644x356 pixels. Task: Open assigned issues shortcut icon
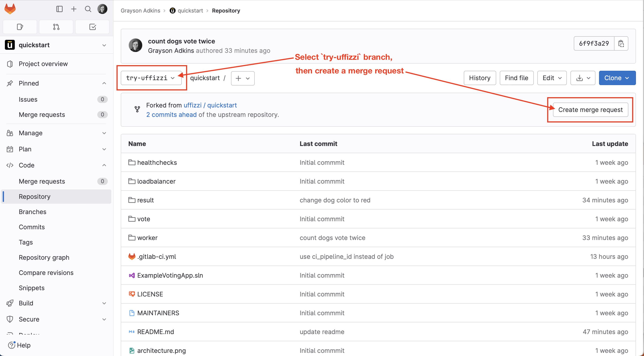20,27
